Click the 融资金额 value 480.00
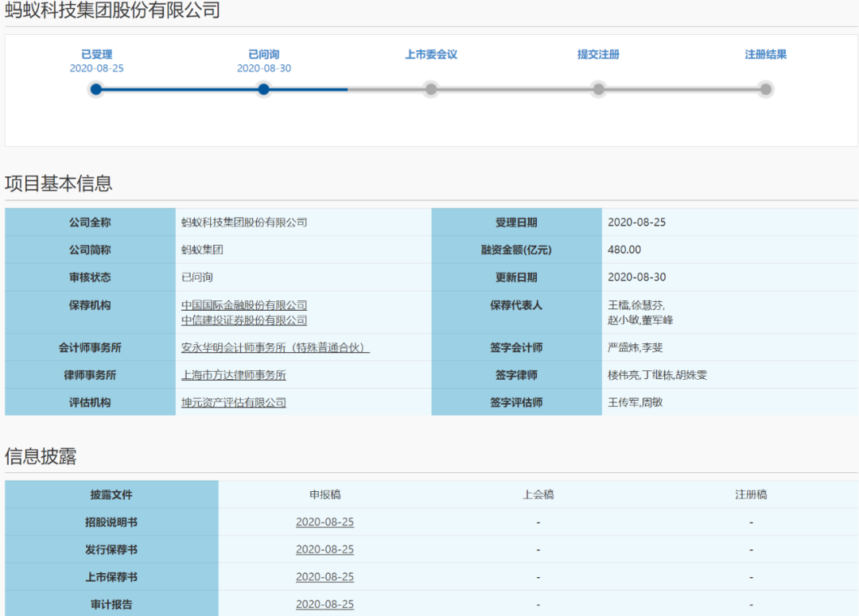The height and width of the screenshot is (616, 859). click(x=624, y=250)
